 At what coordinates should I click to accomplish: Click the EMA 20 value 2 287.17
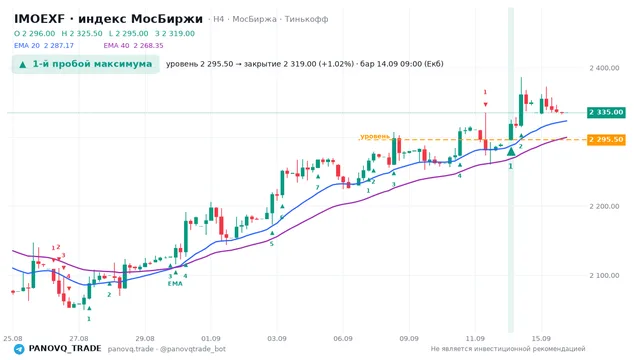pyautogui.click(x=59, y=46)
